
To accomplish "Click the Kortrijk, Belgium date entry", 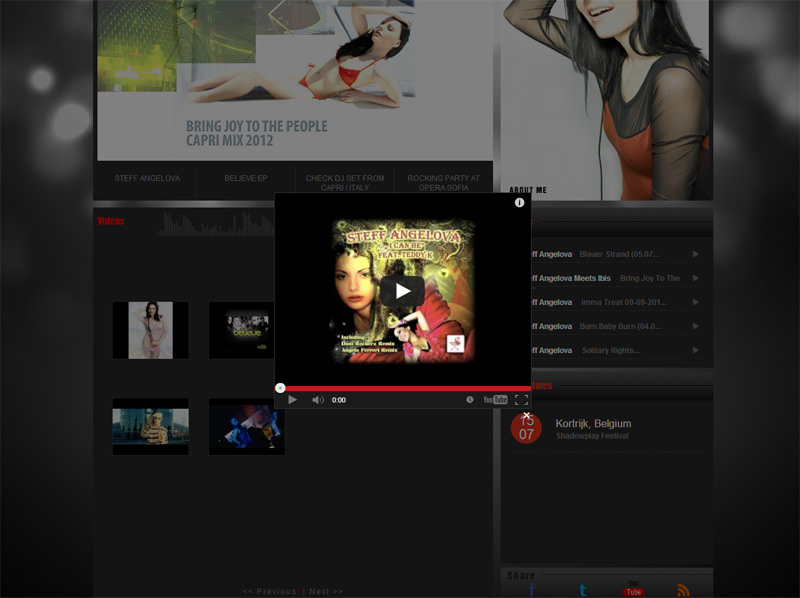I will (x=593, y=423).
